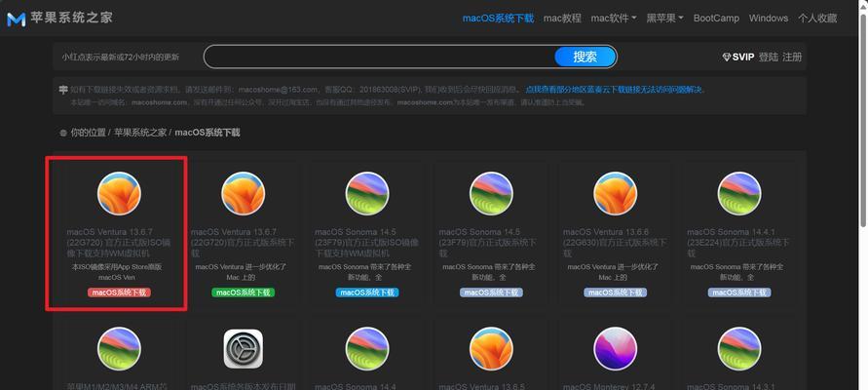This screenshot has height=390, width=868.
Task: Click the green macOS系统下载 tag
Action: 243,292
